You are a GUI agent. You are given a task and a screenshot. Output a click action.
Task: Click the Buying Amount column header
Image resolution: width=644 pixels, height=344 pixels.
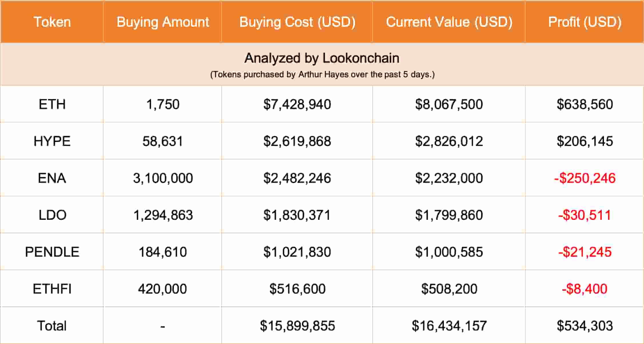click(163, 22)
